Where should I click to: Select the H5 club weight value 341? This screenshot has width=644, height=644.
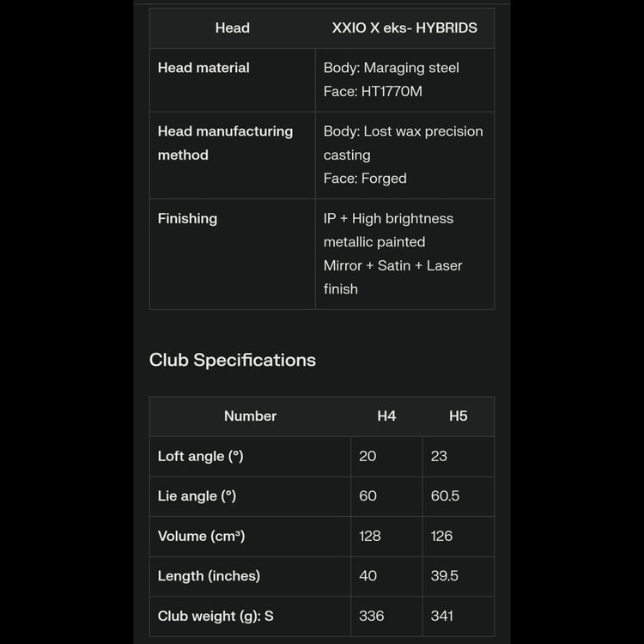pyautogui.click(x=442, y=617)
